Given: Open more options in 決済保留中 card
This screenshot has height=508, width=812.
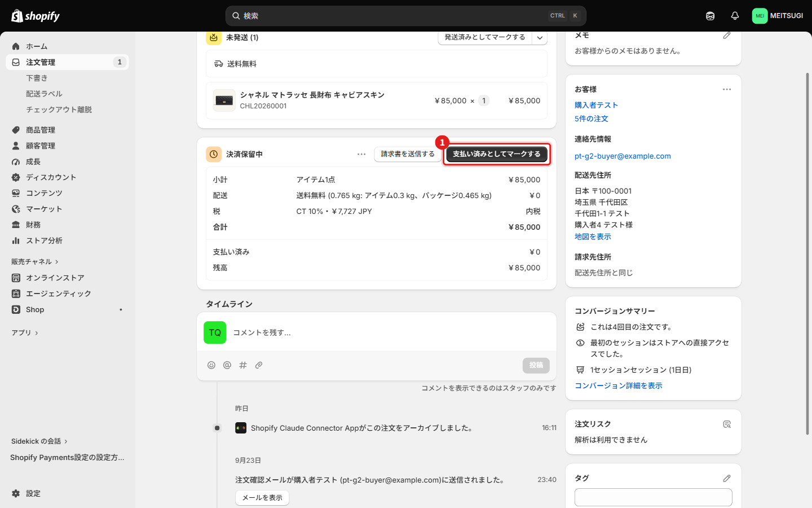Looking at the screenshot, I should pos(361,154).
